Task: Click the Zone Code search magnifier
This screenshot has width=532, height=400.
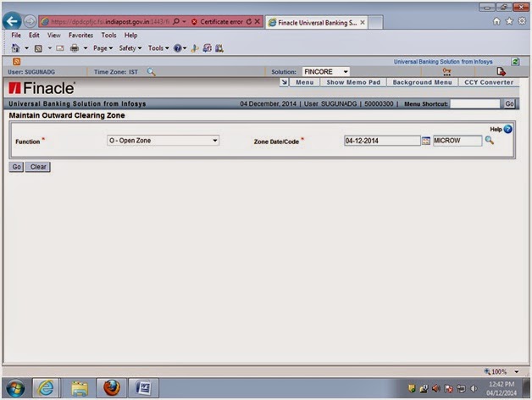Action: [490, 140]
